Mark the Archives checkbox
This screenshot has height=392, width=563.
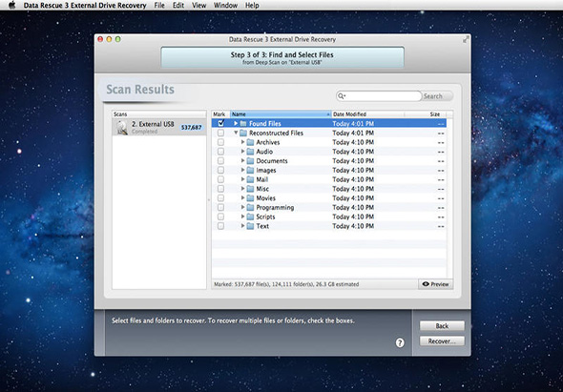pos(220,142)
